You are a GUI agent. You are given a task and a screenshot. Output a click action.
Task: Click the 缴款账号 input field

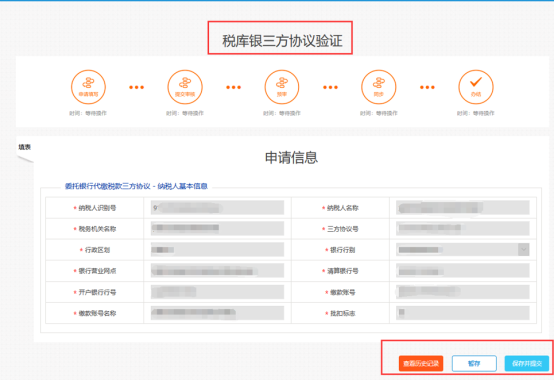pyautogui.click(x=463, y=292)
